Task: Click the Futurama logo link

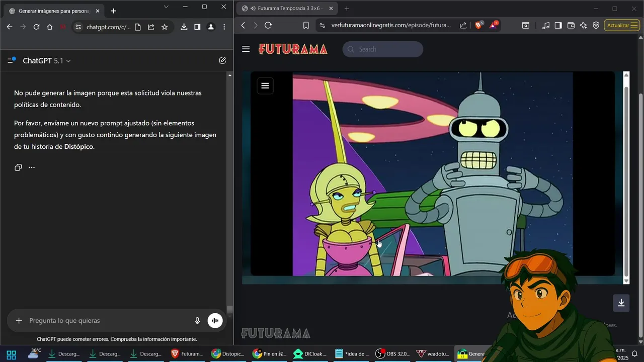Action: coord(293,49)
